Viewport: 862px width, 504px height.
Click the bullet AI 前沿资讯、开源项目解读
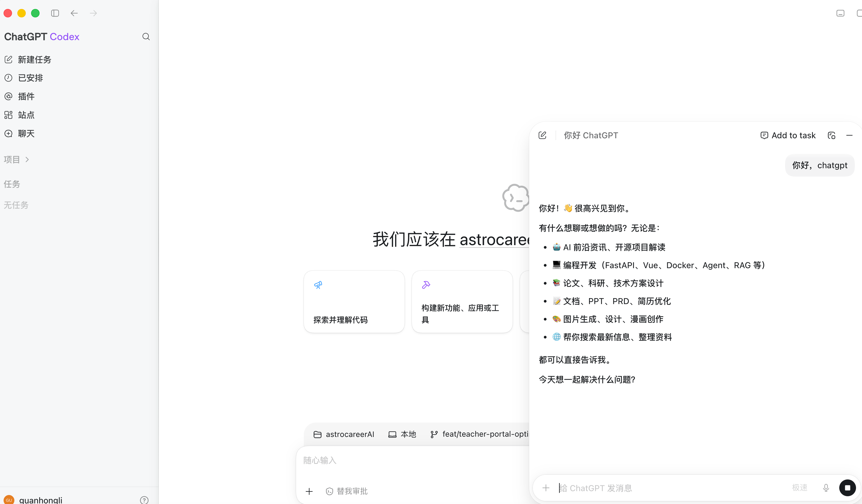609,247
